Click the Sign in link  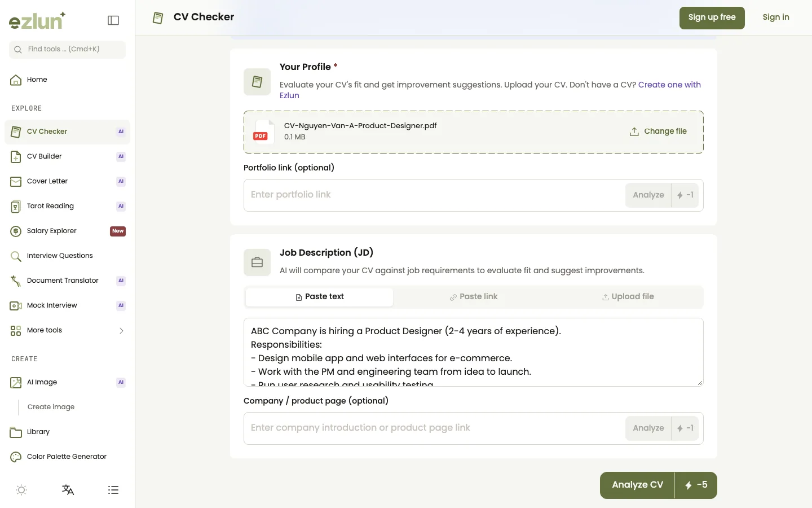click(x=776, y=17)
